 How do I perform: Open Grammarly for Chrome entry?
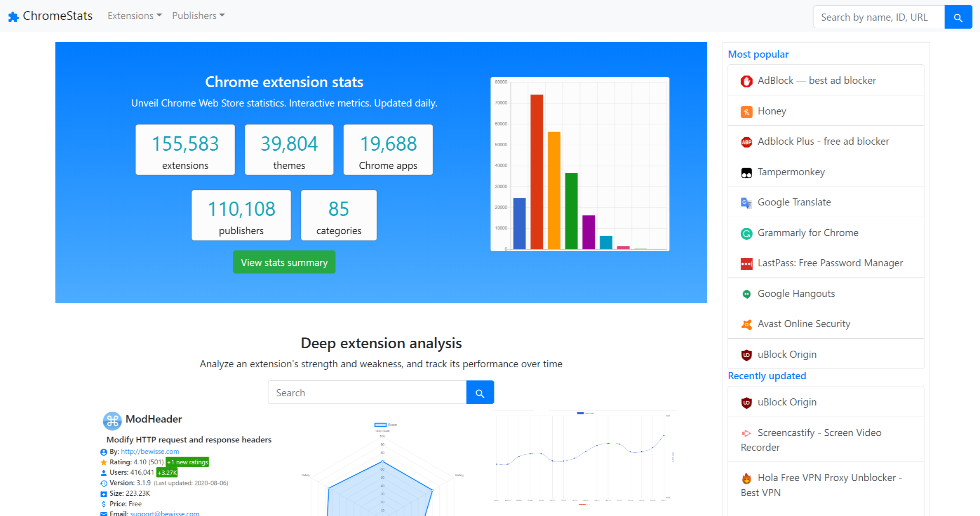pos(826,233)
